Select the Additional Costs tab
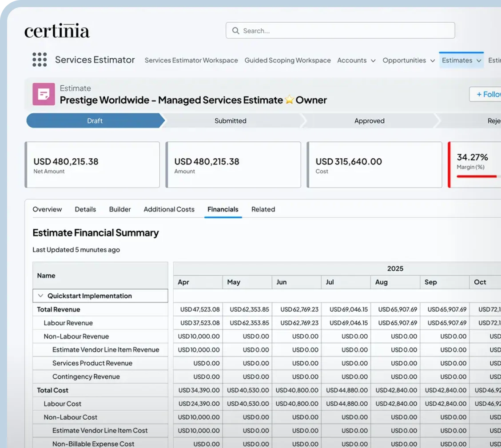The image size is (501, 448). tap(169, 209)
